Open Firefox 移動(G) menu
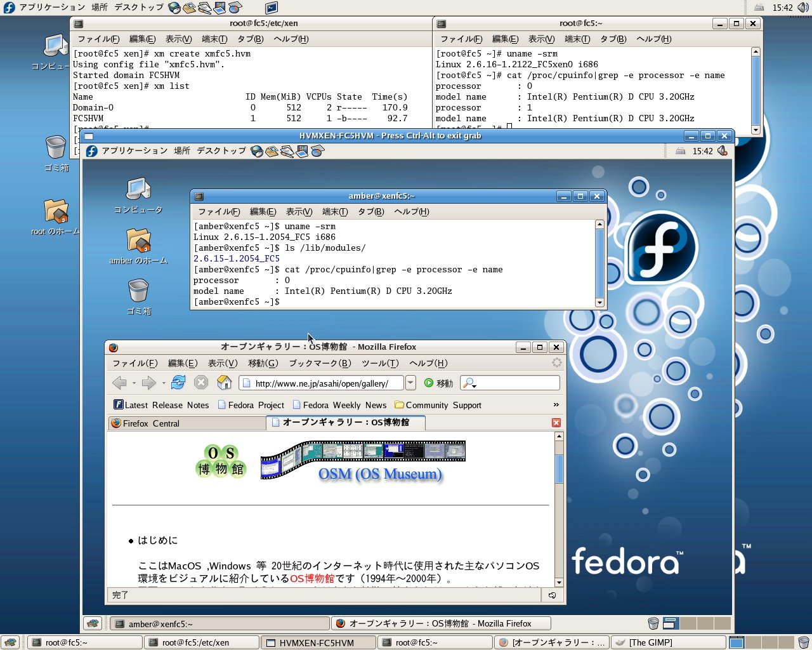The height and width of the screenshot is (650, 812). [263, 363]
